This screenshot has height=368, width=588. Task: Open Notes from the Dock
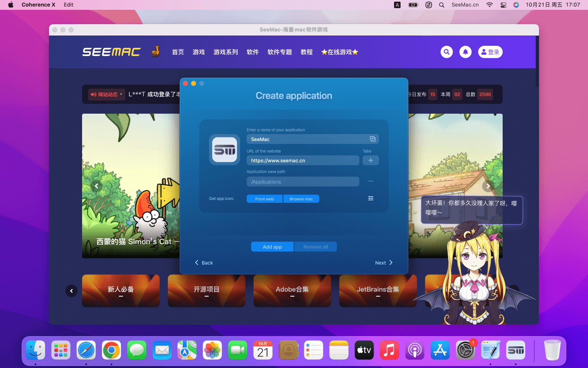(x=339, y=350)
